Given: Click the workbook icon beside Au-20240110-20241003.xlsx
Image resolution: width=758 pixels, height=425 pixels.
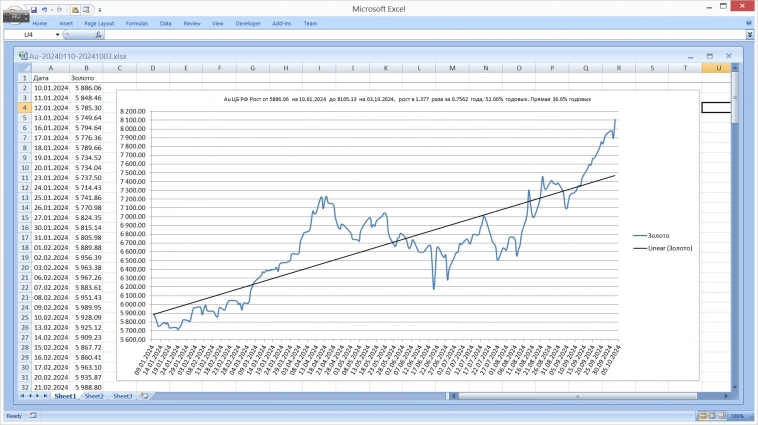Looking at the screenshot, I should pos(23,56).
